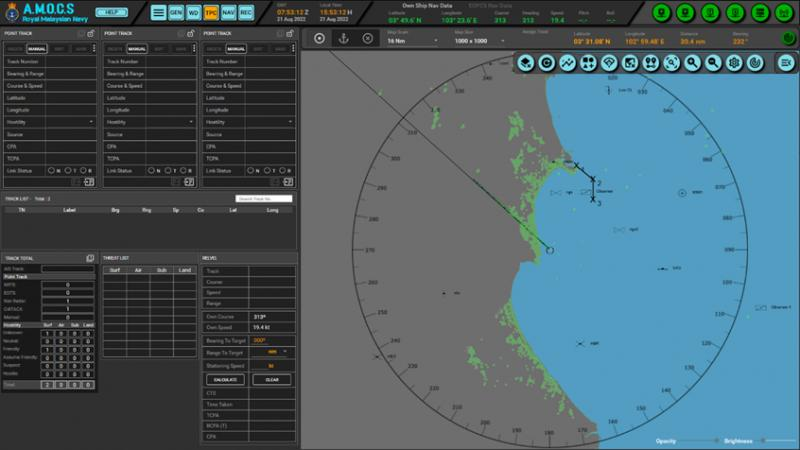Open the Hostility dropdown in first Point Track
This screenshot has width=800, height=450.
91,122
